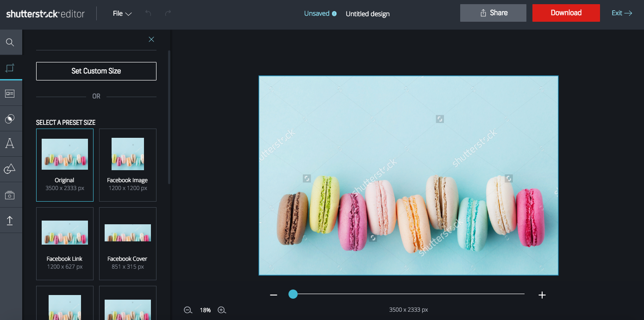Open the filters/effects overlapping circles icon
Image resolution: width=644 pixels, height=320 pixels.
point(10,119)
